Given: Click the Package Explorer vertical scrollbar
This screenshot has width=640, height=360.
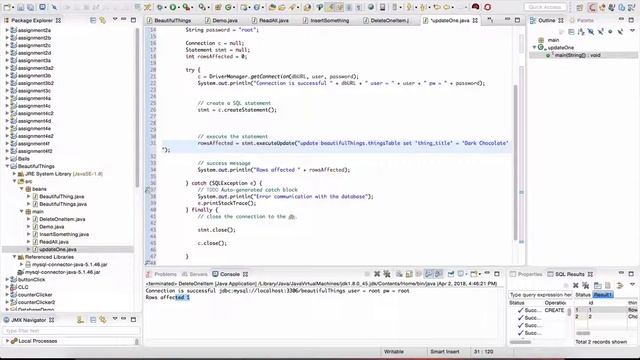Looking at the screenshot, I should (x=137, y=108).
